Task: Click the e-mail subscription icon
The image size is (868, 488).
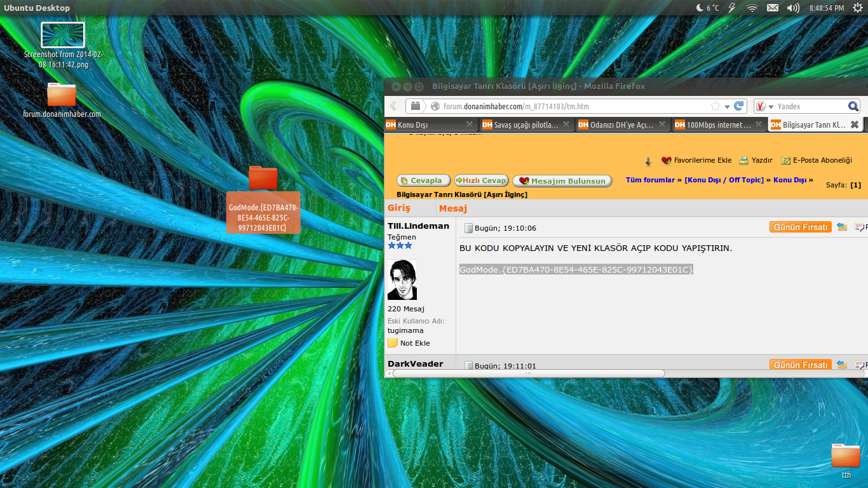Action: pos(785,161)
